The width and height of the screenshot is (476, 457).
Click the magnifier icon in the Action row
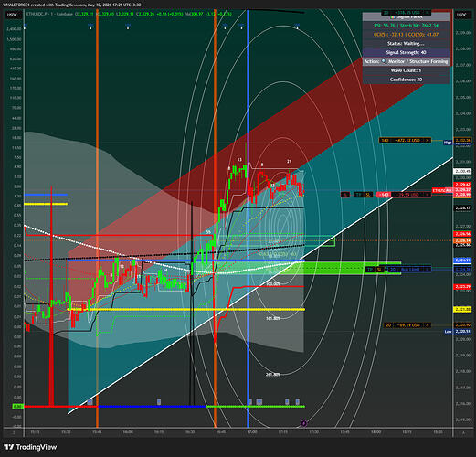click(x=384, y=61)
